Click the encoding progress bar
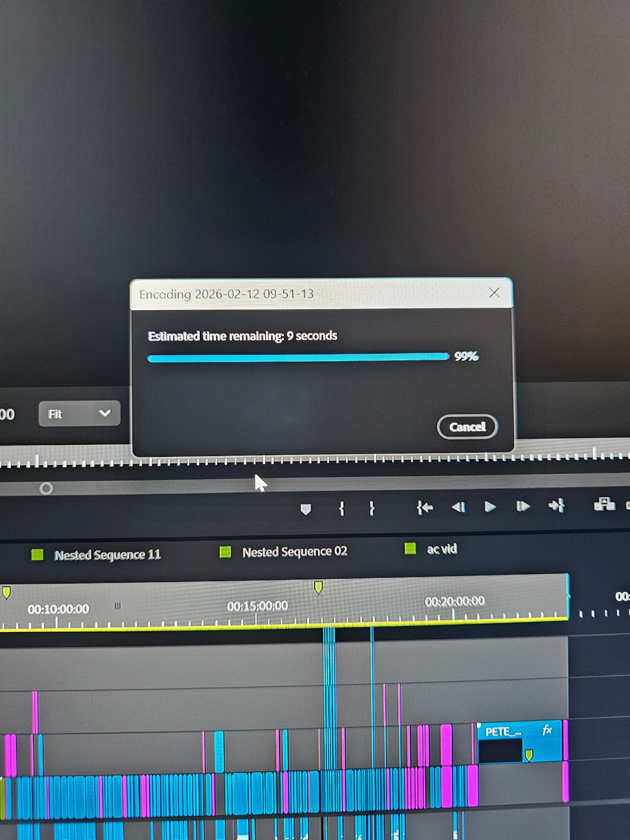630x840 pixels. (x=298, y=358)
